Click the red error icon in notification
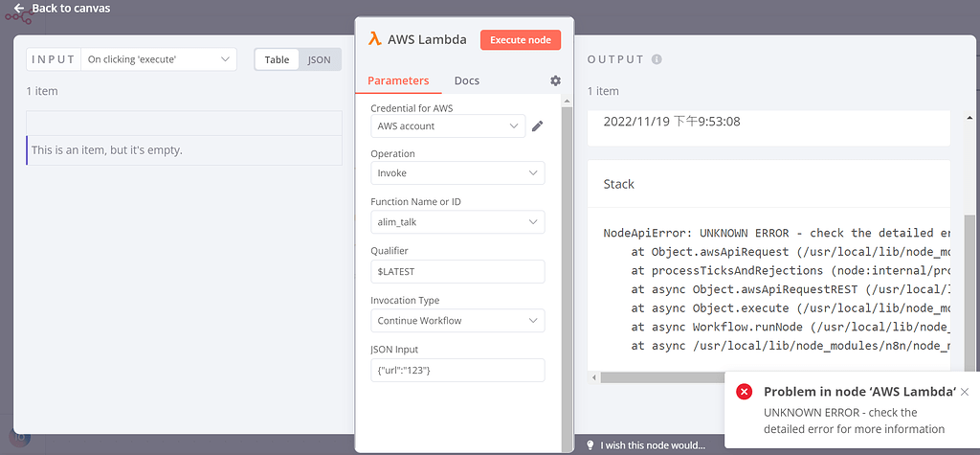 pos(744,392)
